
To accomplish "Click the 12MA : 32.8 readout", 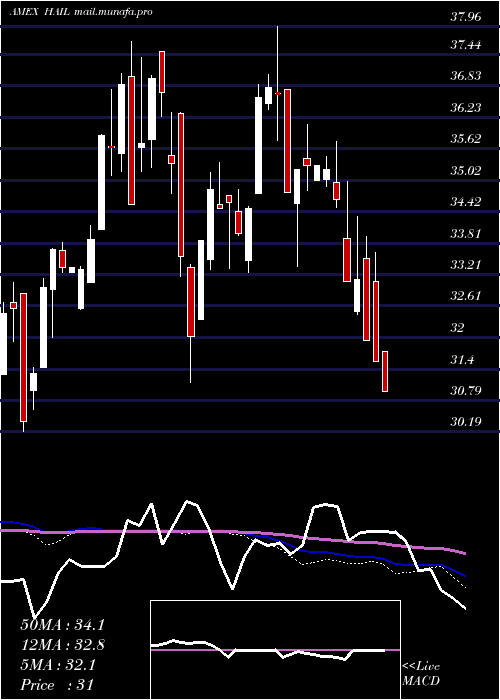I will pos(62,645).
